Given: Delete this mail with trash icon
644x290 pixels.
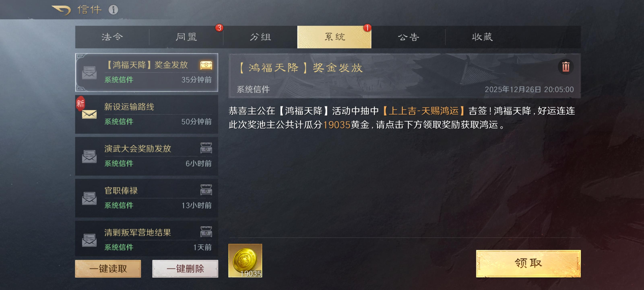Looking at the screenshot, I should pyautogui.click(x=566, y=67).
